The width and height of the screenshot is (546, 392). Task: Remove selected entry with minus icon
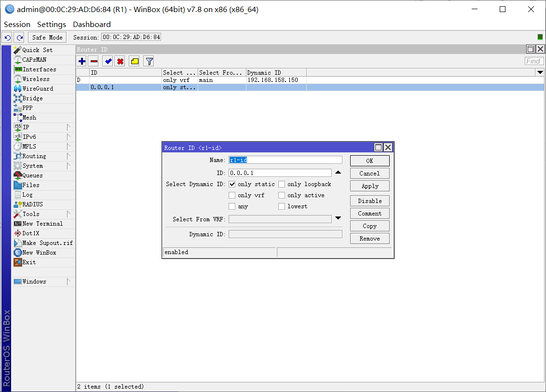click(x=94, y=61)
